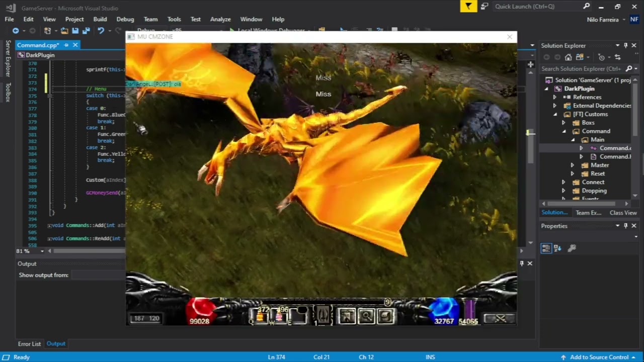This screenshot has height=362, width=644.
Task: Open the Analyze menu
Action: (x=220, y=19)
